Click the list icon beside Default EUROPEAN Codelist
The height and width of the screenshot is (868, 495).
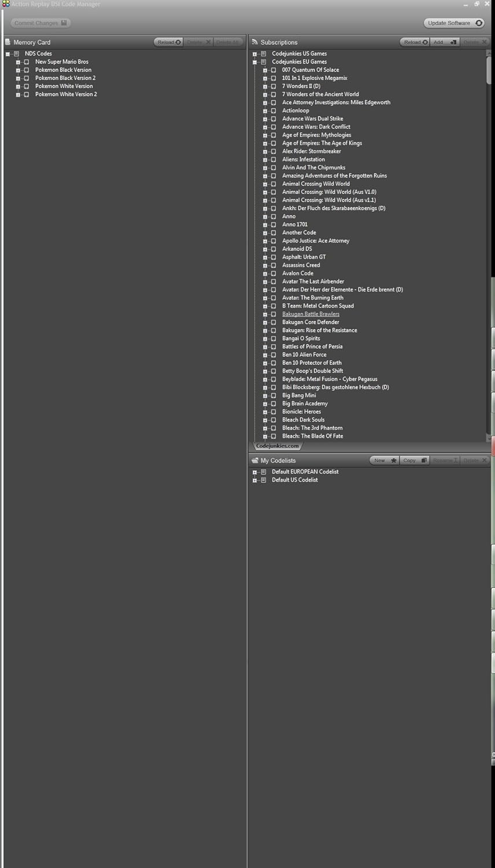coord(264,472)
